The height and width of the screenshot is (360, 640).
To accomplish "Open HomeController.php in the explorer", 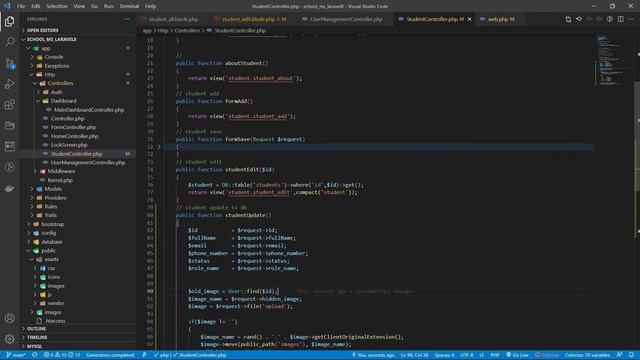I will point(74,136).
